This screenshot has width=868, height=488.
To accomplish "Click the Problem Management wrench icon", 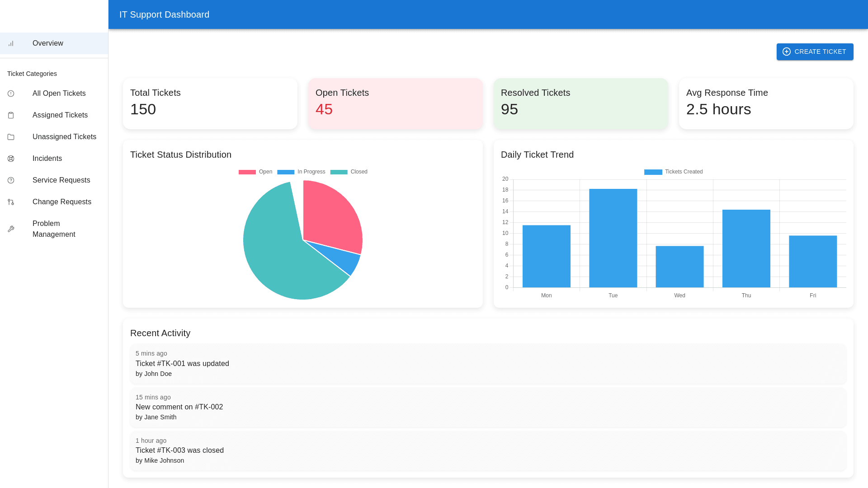I will pyautogui.click(x=11, y=229).
